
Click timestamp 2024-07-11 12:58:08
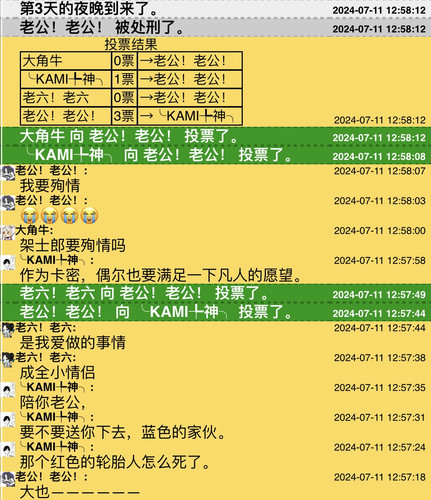click(x=380, y=156)
